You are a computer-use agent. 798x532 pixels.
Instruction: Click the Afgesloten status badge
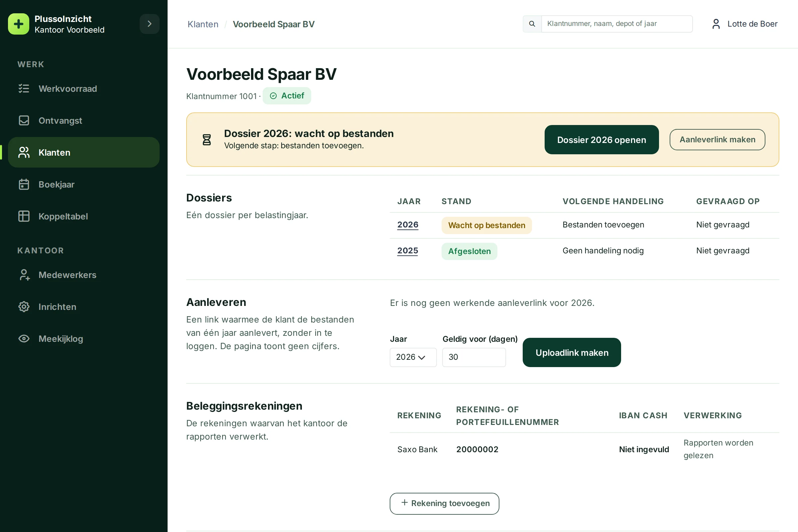click(469, 251)
